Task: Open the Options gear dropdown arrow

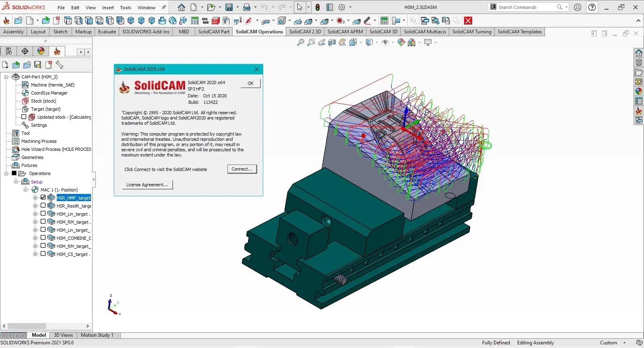Action: pyautogui.click(x=350, y=7)
